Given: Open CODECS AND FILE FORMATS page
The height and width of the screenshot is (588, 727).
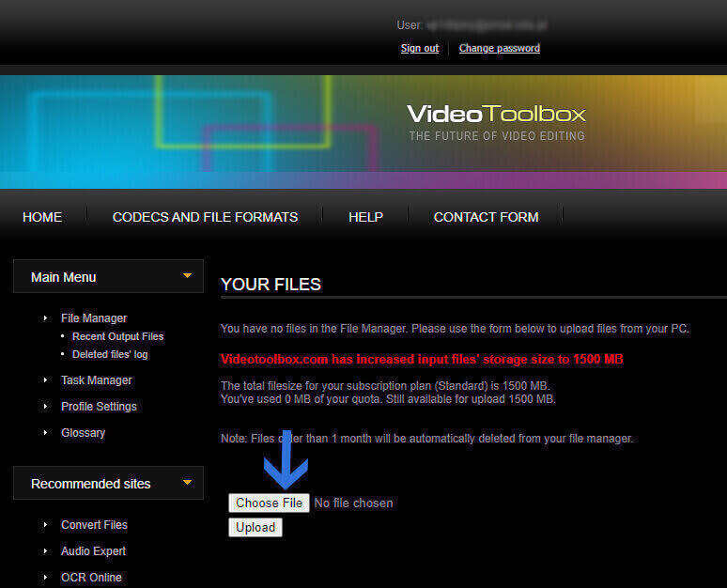Looking at the screenshot, I should coord(205,217).
